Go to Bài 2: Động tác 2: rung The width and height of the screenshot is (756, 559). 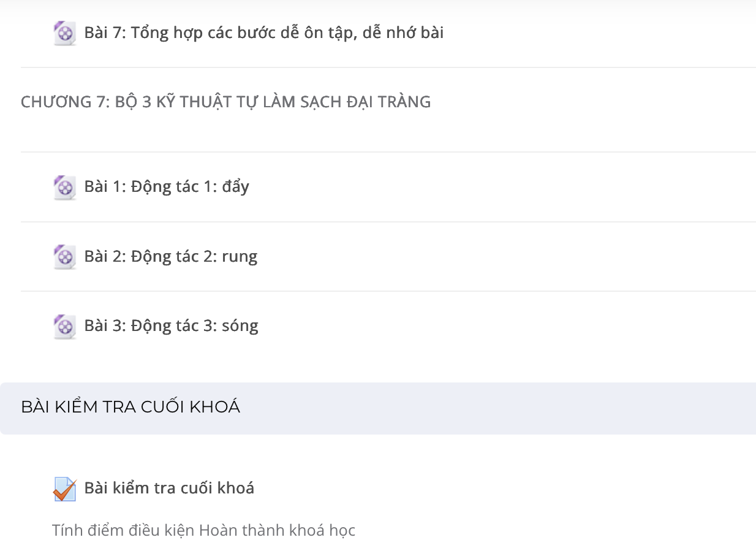(x=171, y=256)
